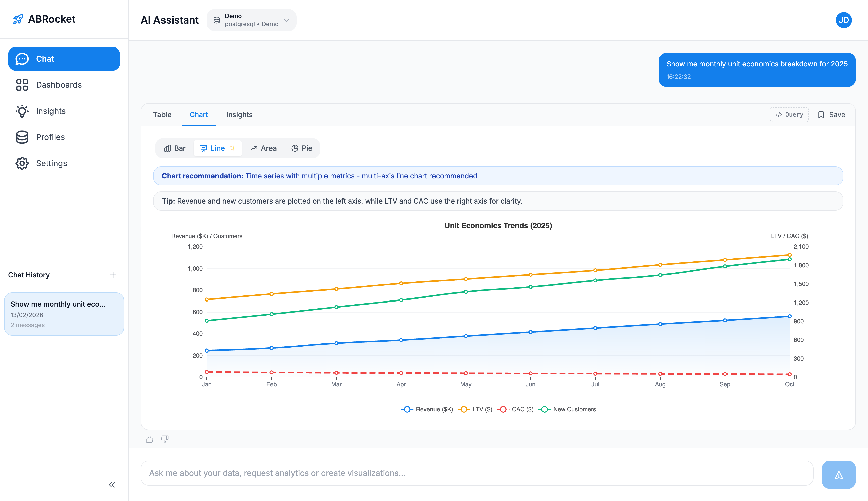Select the Insights sidebar icon
The image size is (868, 501).
point(22,111)
